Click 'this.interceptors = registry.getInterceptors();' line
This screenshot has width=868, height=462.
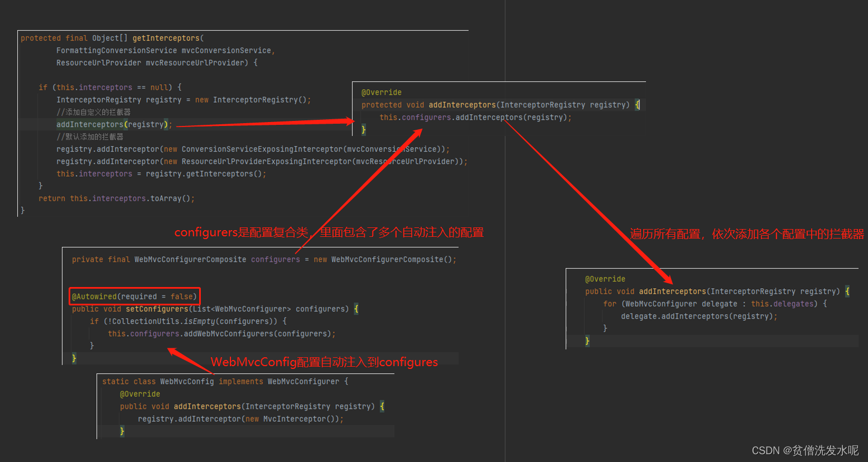tap(161, 173)
